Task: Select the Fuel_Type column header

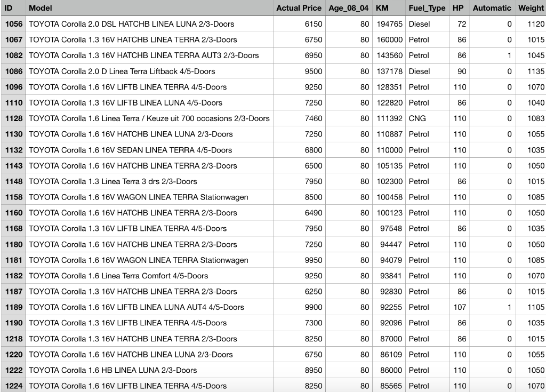Action: click(x=427, y=8)
